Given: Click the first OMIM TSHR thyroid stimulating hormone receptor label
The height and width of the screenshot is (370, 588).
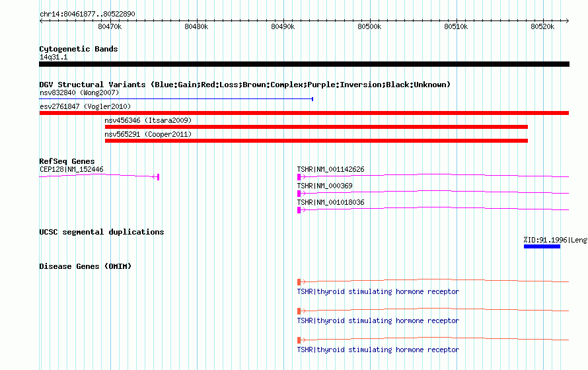Looking at the screenshot, I should point(378,291).
